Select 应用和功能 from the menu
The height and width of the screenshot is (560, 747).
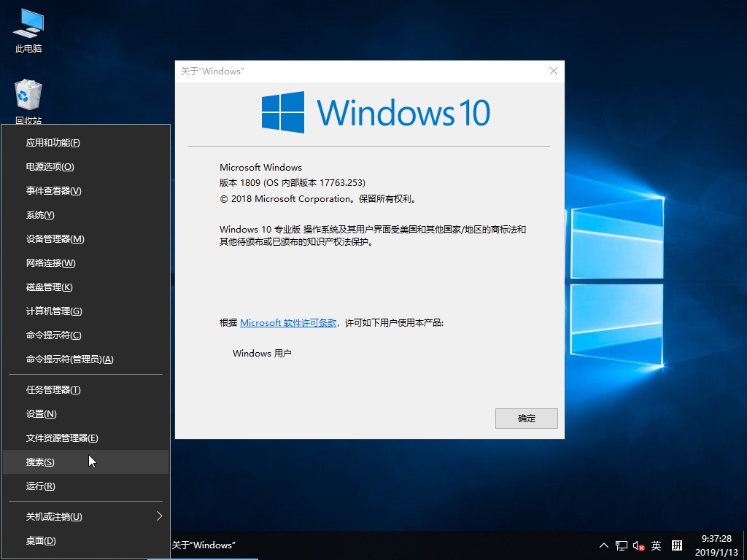[x=53, y=142]
